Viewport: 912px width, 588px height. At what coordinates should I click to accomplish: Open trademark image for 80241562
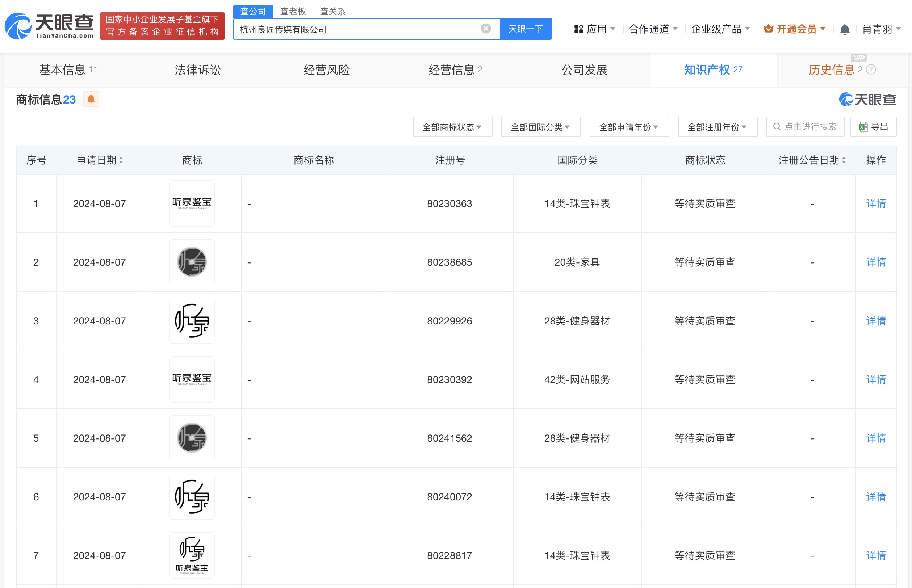[x=192, y=438]
